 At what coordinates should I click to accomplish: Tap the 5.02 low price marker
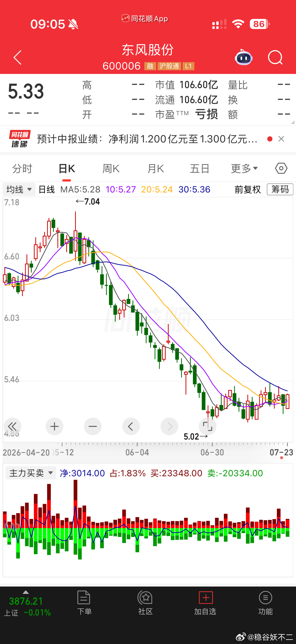(x=196, y=436)
